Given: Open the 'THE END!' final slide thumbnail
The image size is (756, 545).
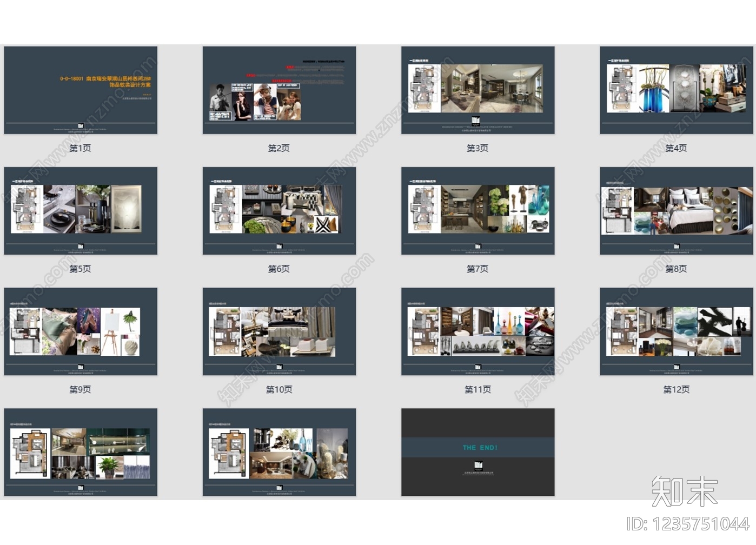Looking at the screenshot, I should pos(478,452).
